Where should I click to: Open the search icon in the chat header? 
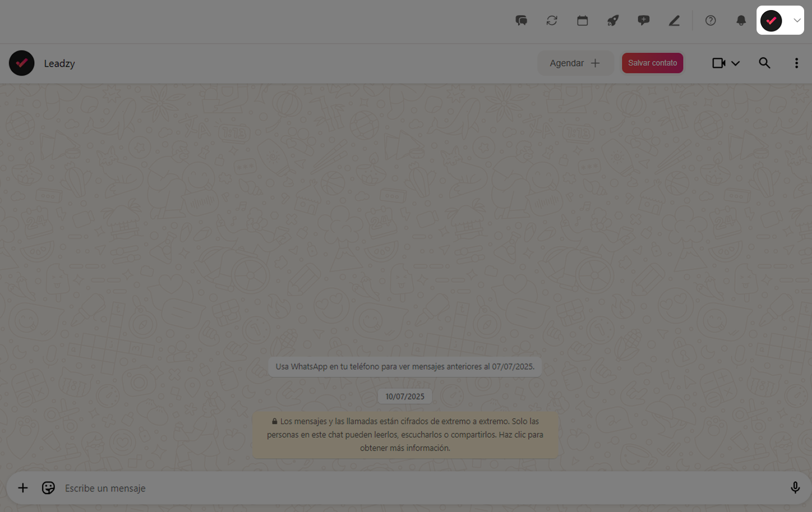(x=764, y=63)
